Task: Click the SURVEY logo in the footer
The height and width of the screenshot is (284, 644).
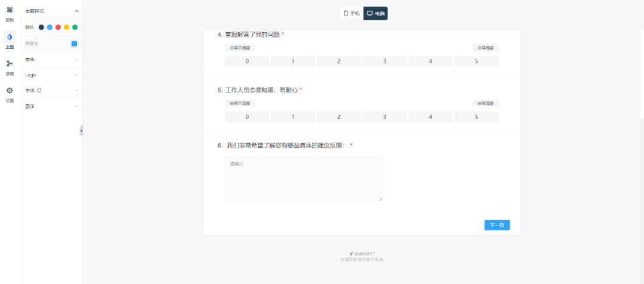Action: (362, 254)
